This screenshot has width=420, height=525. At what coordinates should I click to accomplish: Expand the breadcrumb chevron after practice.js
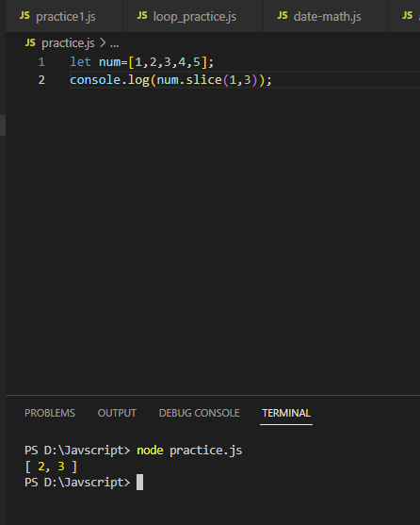[103, 42]
